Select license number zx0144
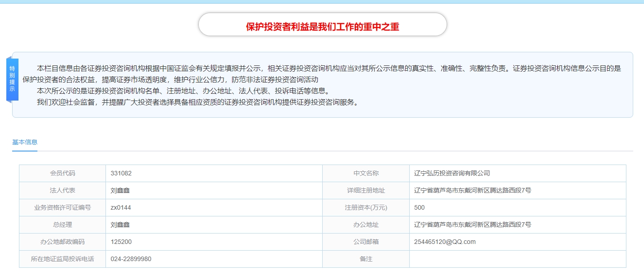The image size is (644, 280). point(121,207)
